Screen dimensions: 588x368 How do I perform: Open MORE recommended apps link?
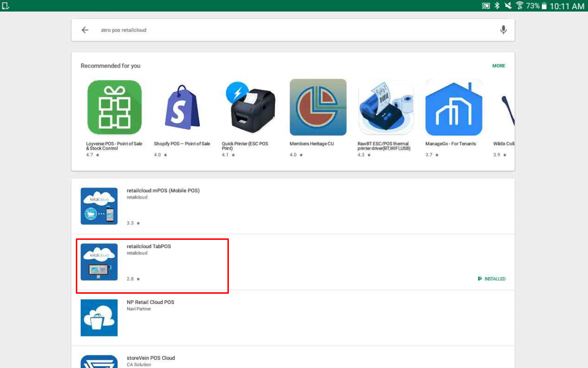[499, 66]
